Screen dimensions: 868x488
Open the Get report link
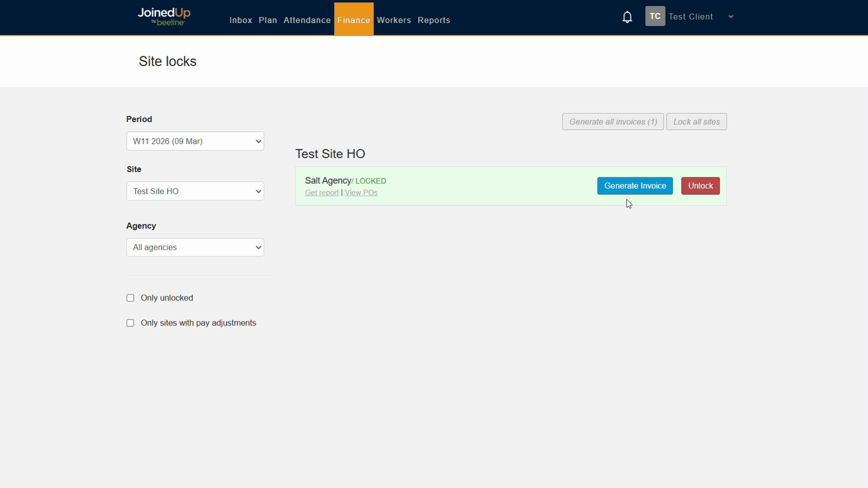point(321,193)
